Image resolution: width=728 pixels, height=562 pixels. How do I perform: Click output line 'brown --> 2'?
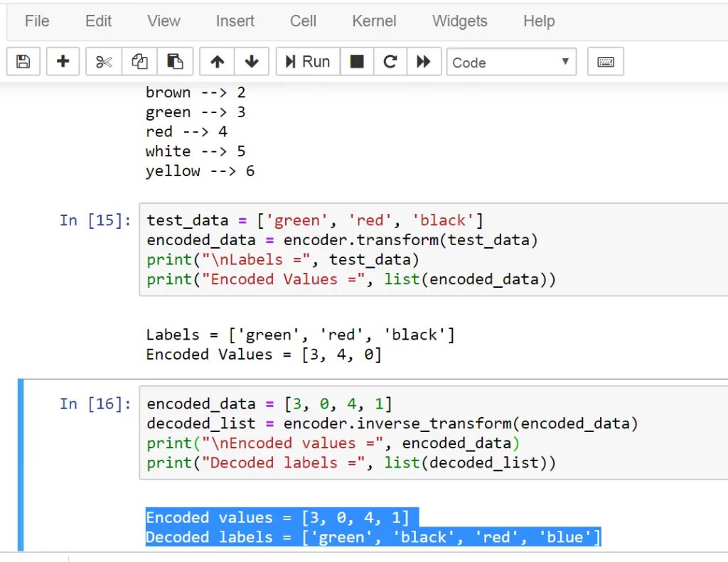click(x=196, y=92)
